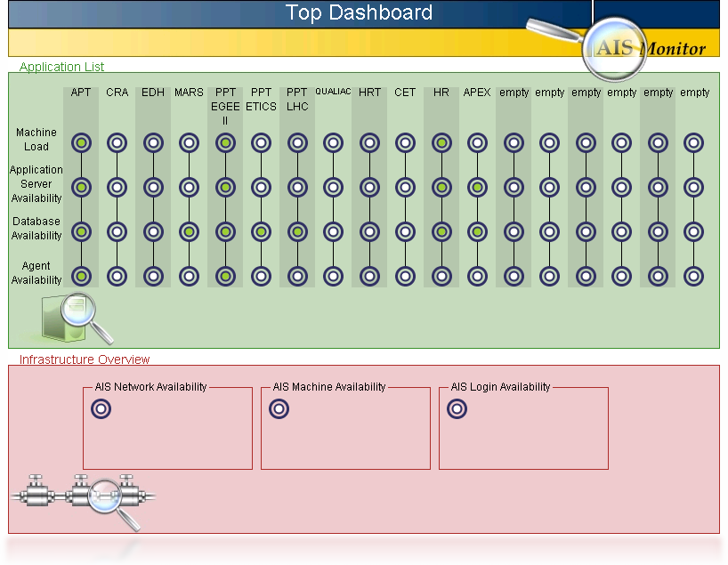Click the PPT EGEE II Agent Availability indicator
The image size is (728, 565).
pyautogui.click(x=225, y=276)
